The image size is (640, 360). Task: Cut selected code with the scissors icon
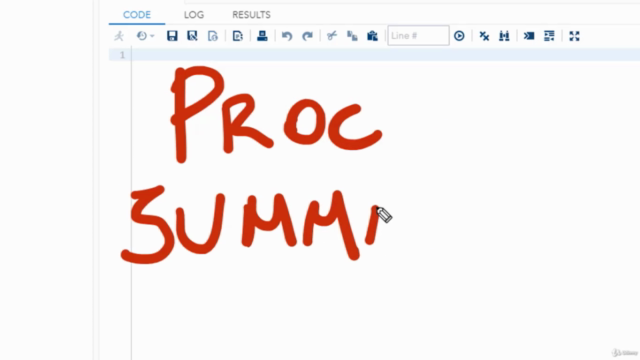point(331,36)
